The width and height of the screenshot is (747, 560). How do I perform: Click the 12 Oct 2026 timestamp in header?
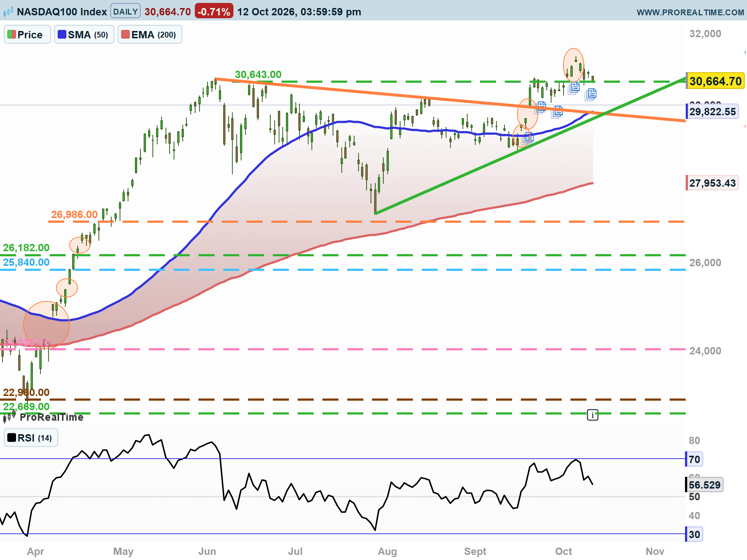point(299,12)
